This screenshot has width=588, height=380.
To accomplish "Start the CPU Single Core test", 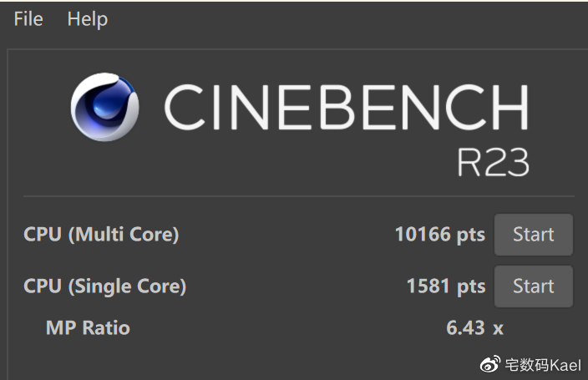I will point(533,286).
